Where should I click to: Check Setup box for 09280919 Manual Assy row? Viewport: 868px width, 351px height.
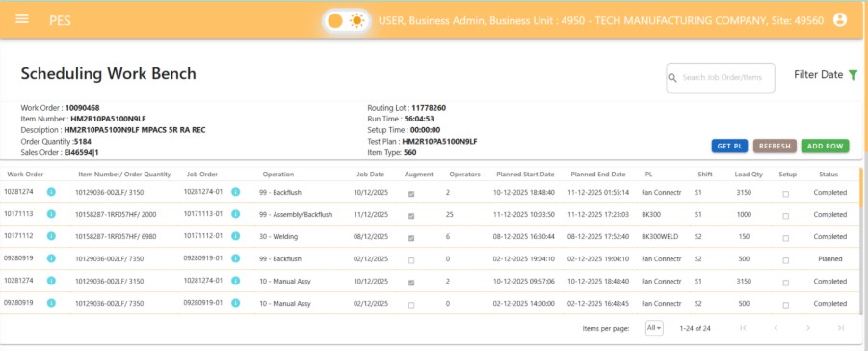pos(785,305)
